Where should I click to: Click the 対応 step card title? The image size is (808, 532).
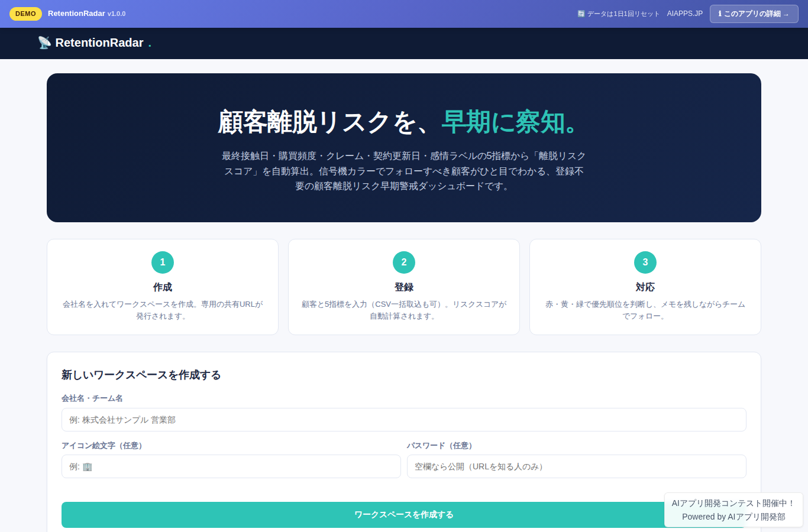(x=645, y=287)
